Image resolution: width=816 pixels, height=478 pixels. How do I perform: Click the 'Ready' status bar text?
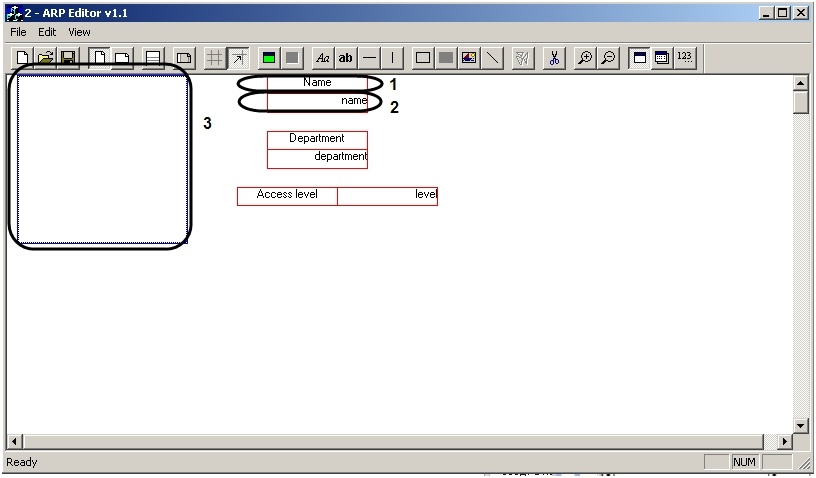pos(22,462)
